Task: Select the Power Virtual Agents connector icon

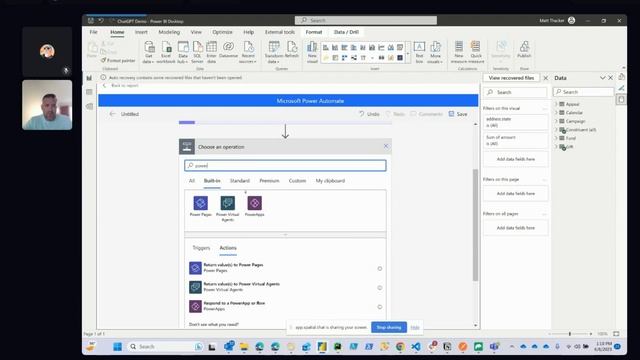Action: pos(227,203)
